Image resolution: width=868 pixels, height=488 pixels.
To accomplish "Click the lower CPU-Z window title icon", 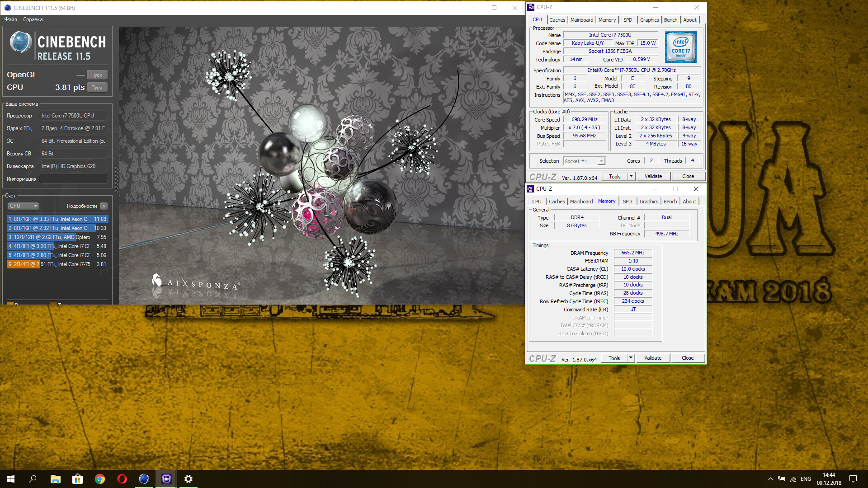I will point(531,189).
